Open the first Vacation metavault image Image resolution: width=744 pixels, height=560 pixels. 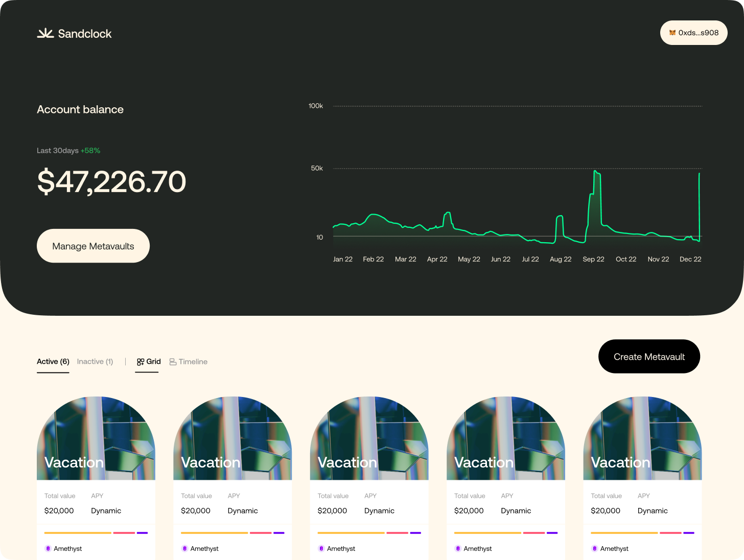96,438
